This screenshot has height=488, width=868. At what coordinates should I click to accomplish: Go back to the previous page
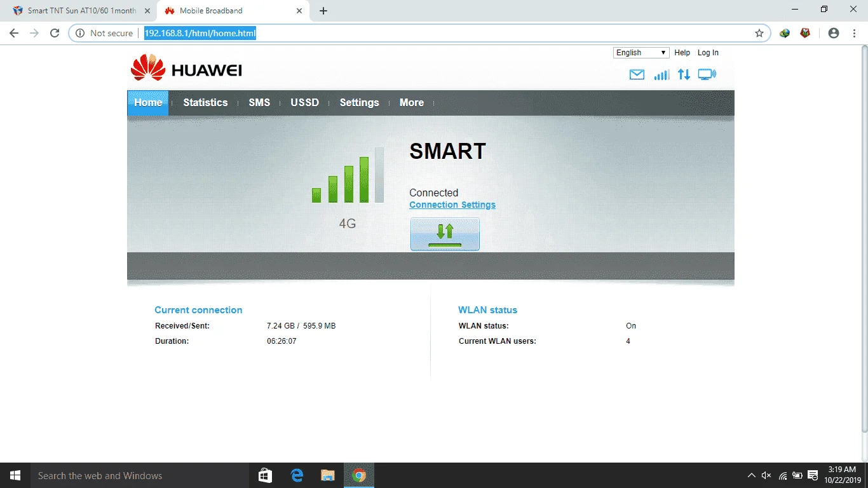point(14,33)
